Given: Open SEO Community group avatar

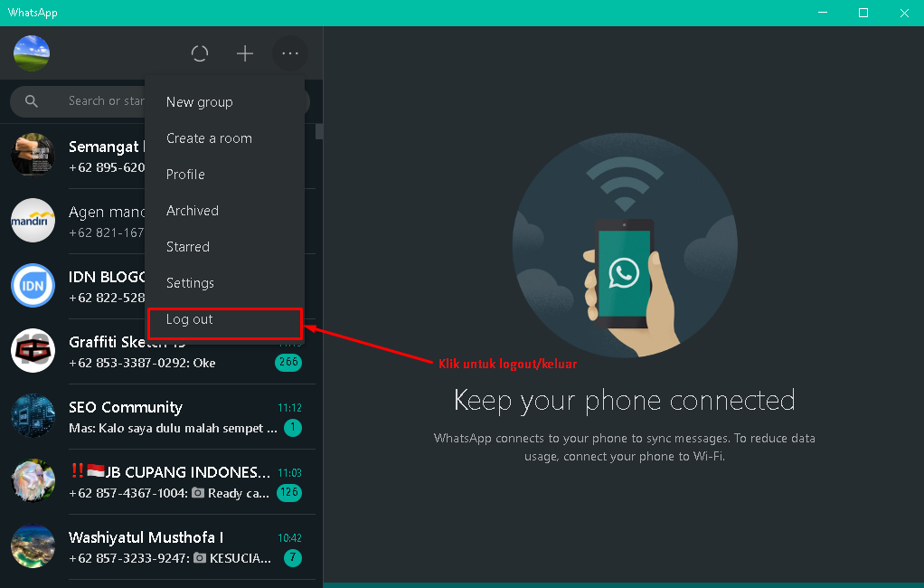Looking at the screenshot, I should (33, 416).
